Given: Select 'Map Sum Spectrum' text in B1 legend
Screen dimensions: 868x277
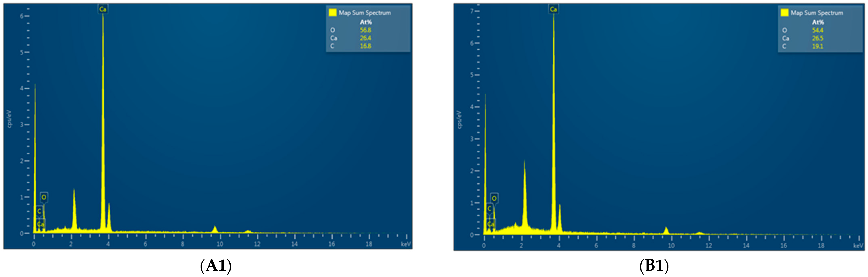Looking at the screenshot, I should coord(817,13).
